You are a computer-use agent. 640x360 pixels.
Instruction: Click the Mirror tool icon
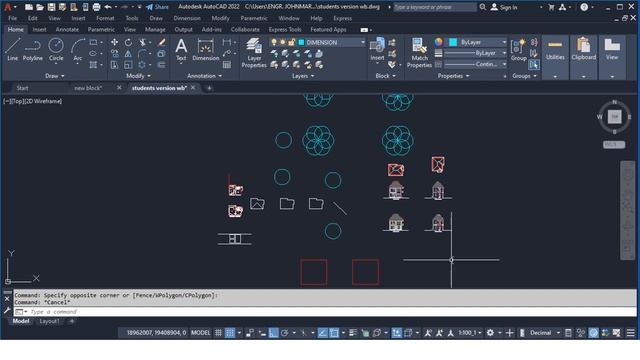click(128, 53)
